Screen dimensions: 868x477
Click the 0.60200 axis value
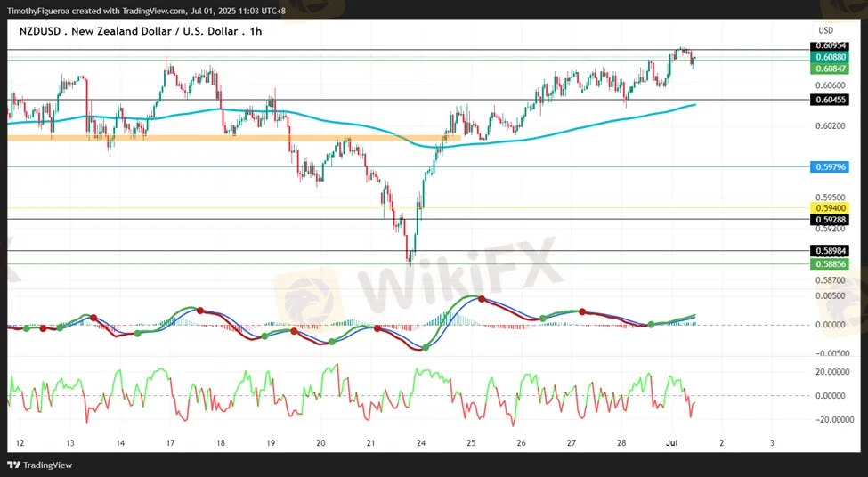[x=831, y=125]
